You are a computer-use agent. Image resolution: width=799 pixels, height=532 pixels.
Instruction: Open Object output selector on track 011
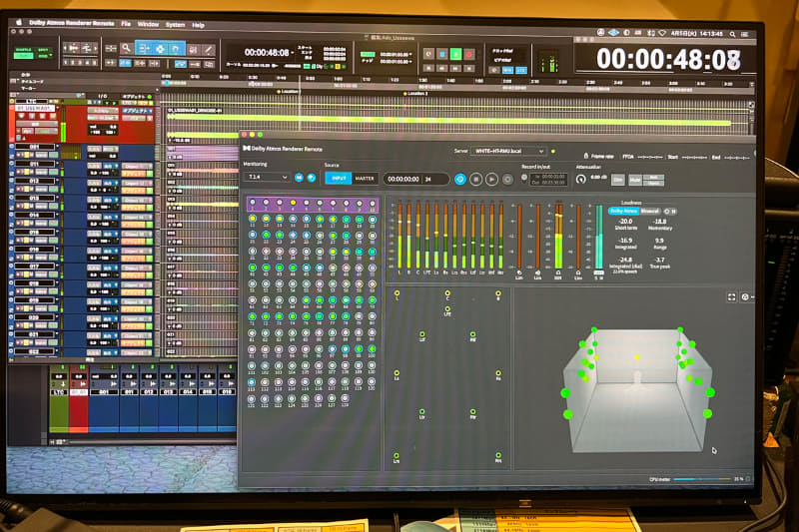click(x=135, y=166)
